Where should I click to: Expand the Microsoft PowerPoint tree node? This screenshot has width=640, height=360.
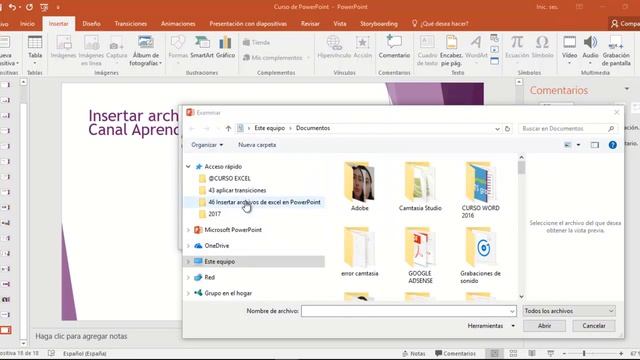pos(188,230)
